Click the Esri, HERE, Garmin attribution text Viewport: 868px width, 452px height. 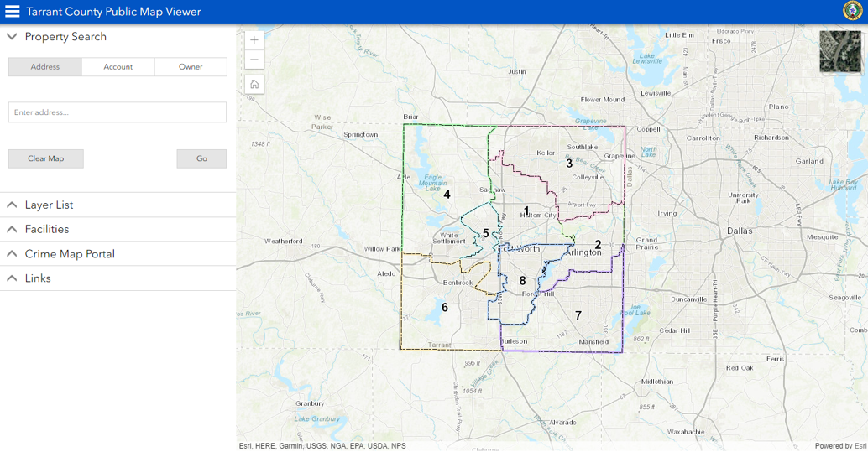(x=322, y=446)
